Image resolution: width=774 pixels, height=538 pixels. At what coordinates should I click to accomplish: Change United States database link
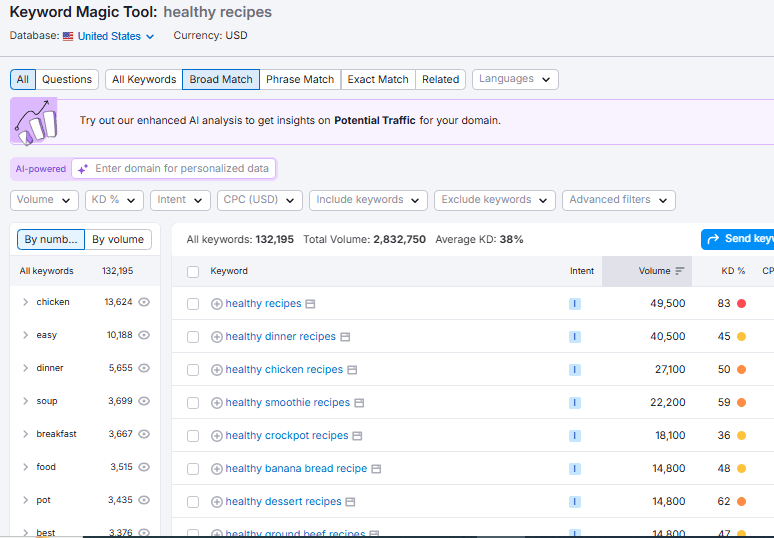pos(116,37)
